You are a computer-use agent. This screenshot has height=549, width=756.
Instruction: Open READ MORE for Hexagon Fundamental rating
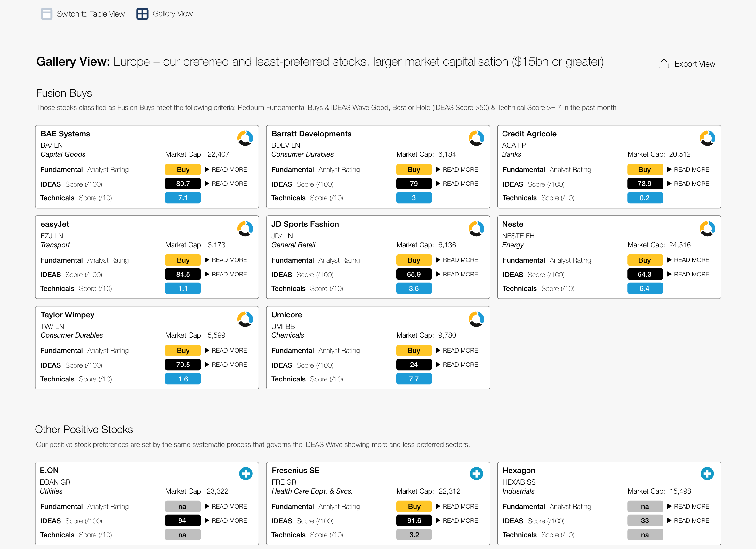click(x=688, y=506)
